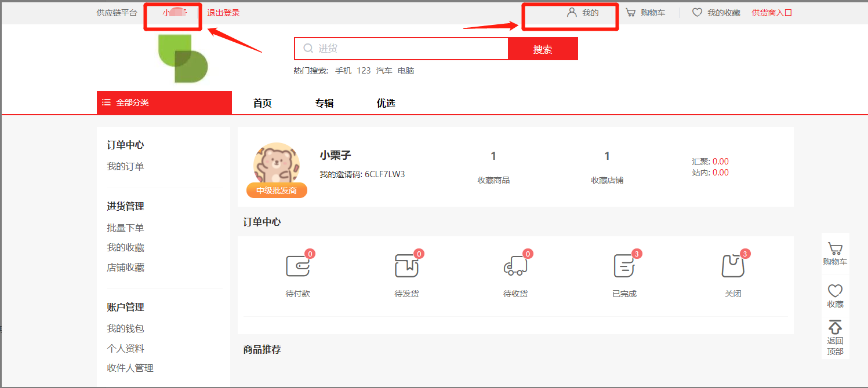Click the 退出登录 logout link
Screen dimensions: 868x388
(223, 13)
